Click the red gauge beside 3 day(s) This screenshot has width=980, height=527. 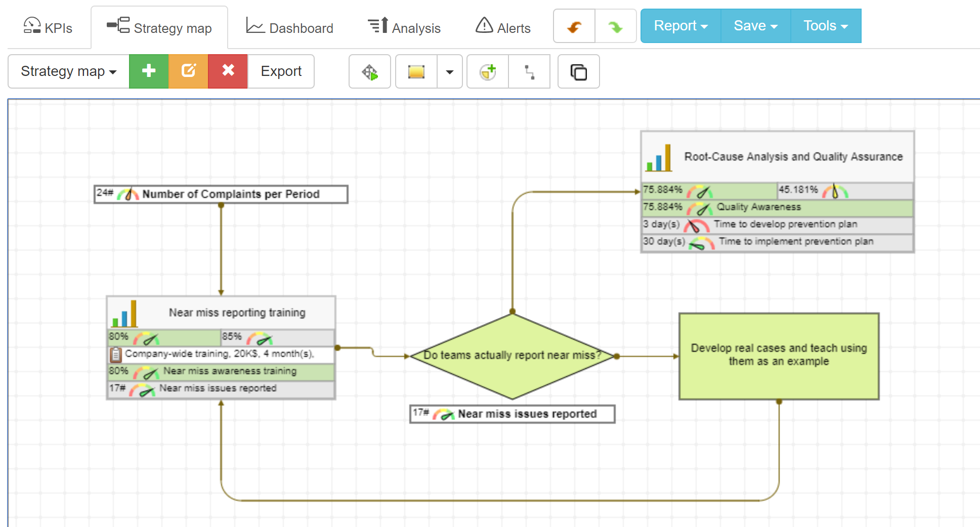[696, 225]
